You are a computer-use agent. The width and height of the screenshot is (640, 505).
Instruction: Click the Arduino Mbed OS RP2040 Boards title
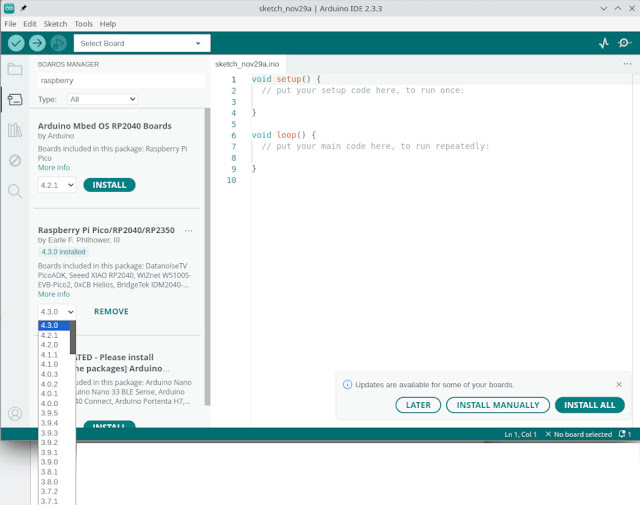[104, 126]
